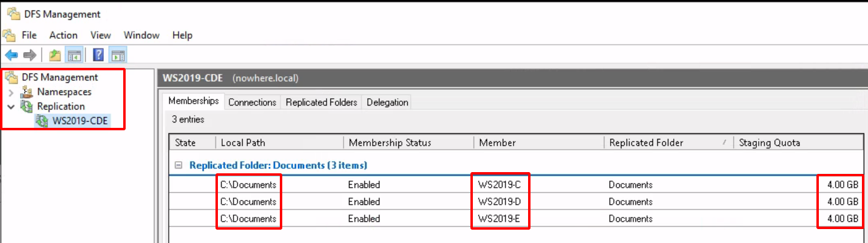Open the Action menu
The width and height of the screenshot is (868, 243).
pos(63,35)
